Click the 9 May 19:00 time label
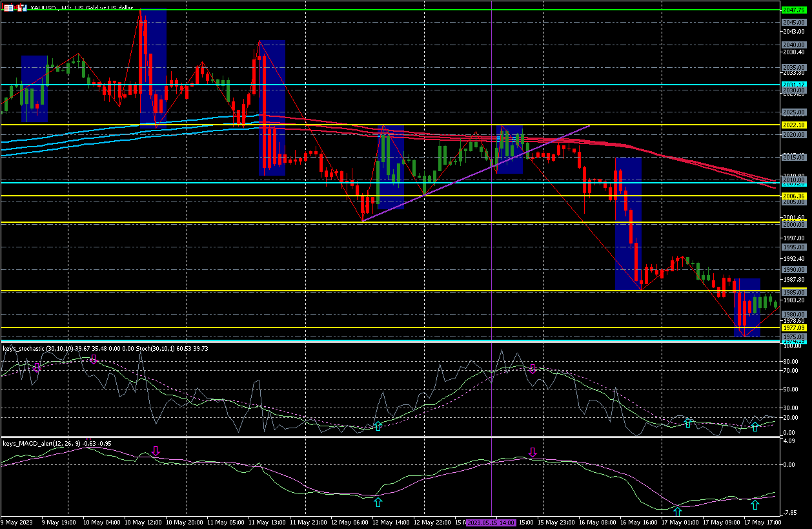Image resolution: width=812 pixels, height=529 pixels. (59, 521)
